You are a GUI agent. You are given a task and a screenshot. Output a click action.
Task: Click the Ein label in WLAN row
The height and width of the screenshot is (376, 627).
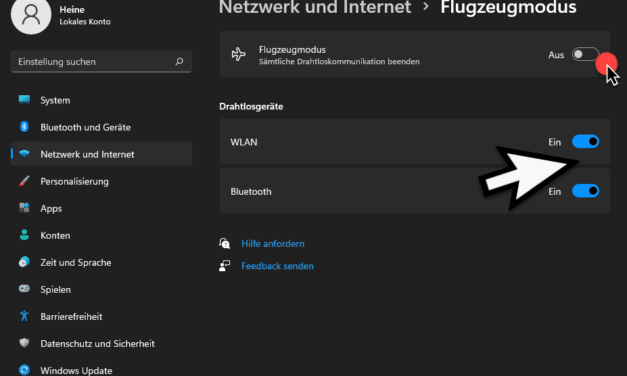point(555,142)
